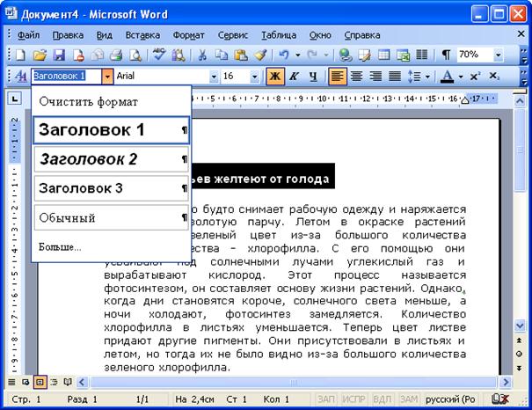532x410 pixels.
Task: Undo the last action
Action: pyautogui.click(x=284, y=55)
